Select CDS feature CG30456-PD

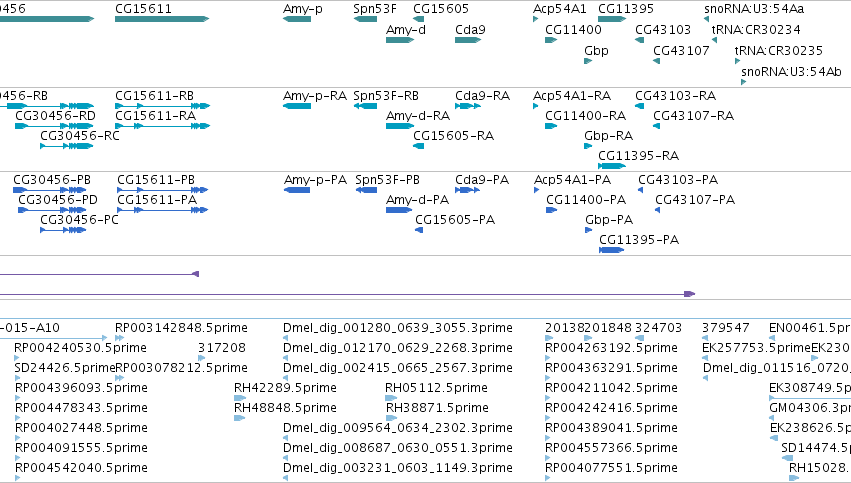(x=52, y=210)
